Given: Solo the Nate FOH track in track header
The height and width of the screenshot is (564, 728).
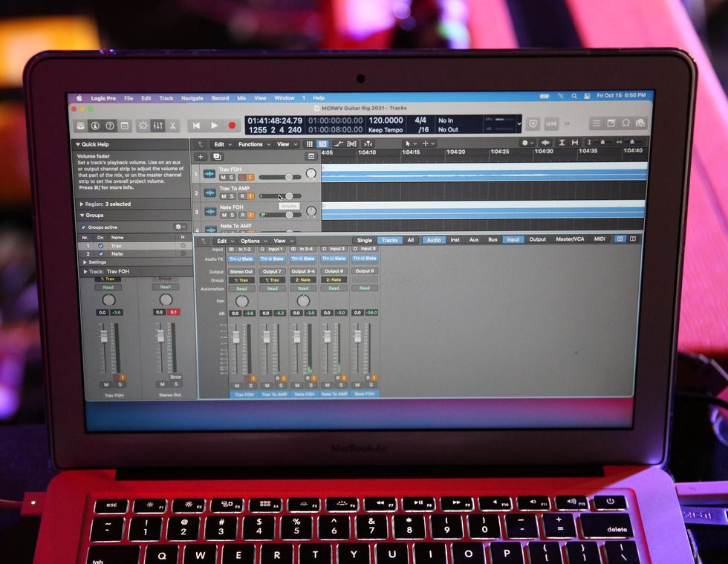Looking at the screenshot, I should (x=232, y=215).
